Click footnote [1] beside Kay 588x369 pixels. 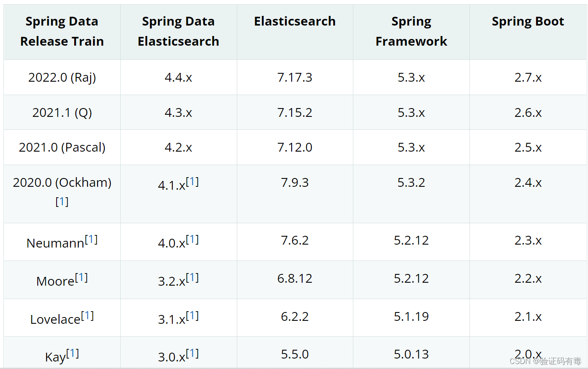coord(73,354)
